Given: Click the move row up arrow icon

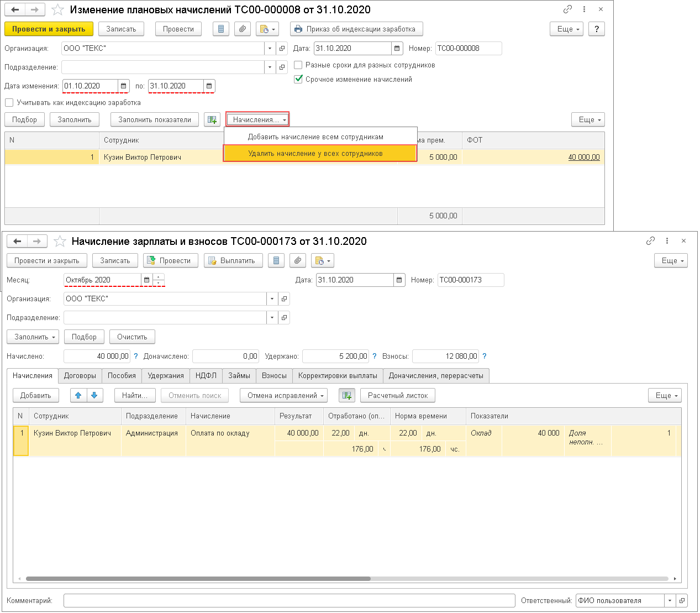Looking at the screenshot, I should point(78,396).
